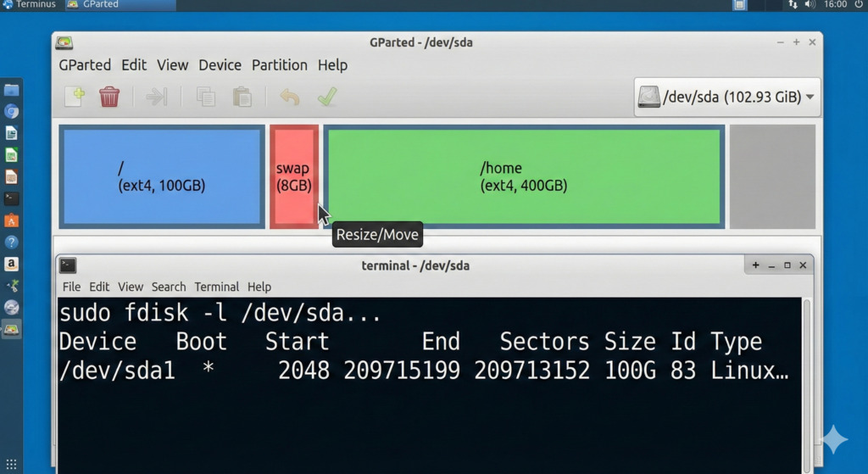Open GParted's View menu
The width and height of the screenshot is (868, 474).
172,65
